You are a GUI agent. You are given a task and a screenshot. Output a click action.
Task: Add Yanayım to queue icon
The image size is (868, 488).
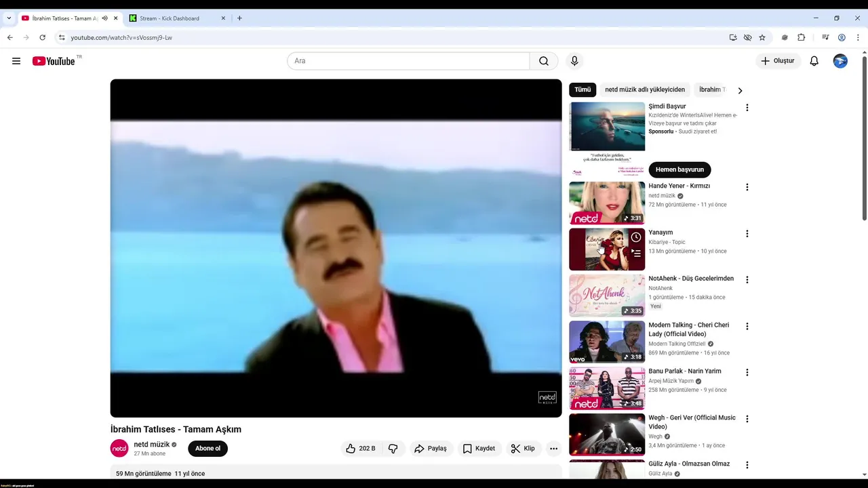click(636, 253)
